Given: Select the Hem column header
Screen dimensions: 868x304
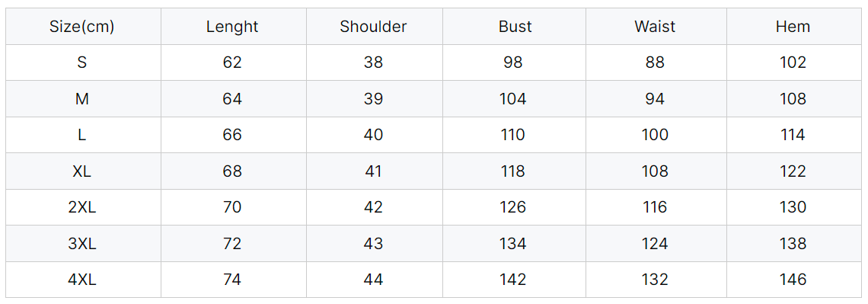Looking at the screenshot, I should 793,27.
